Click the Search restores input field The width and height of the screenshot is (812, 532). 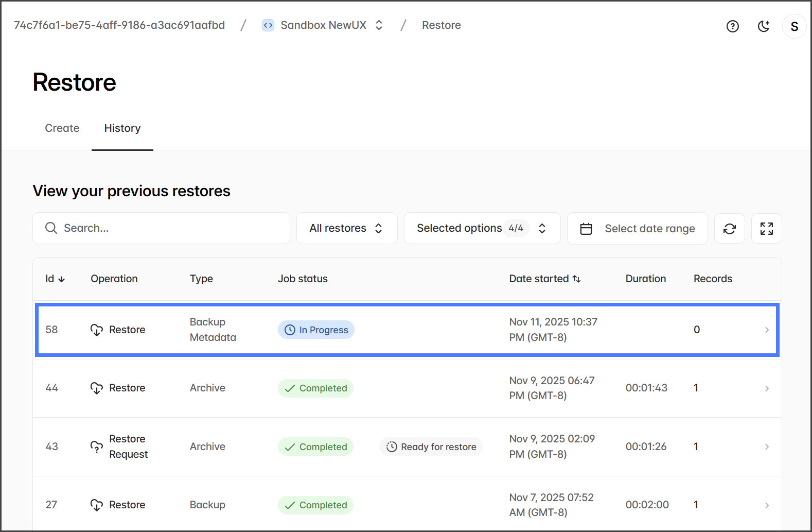(161, 228)
